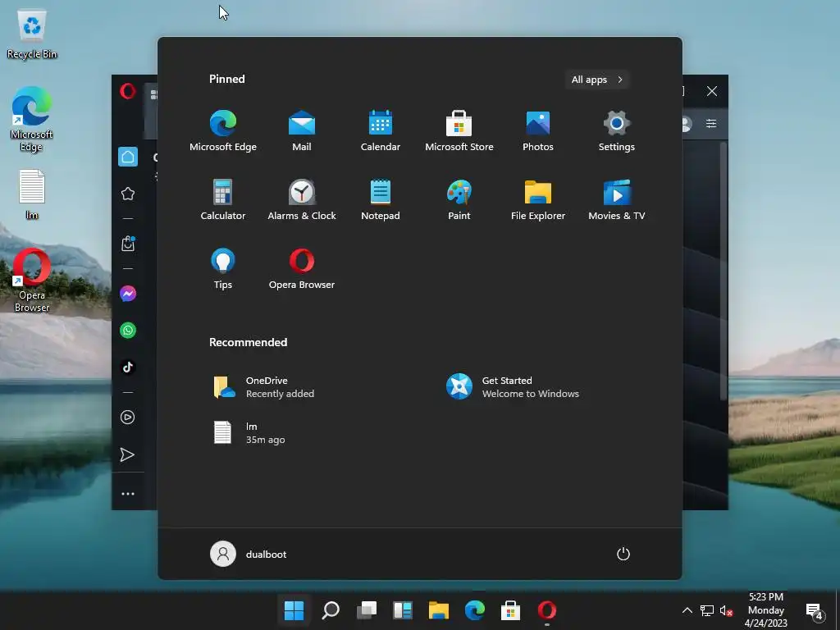Open My Flow send icon in Opera sidebar

pos(127,454)
